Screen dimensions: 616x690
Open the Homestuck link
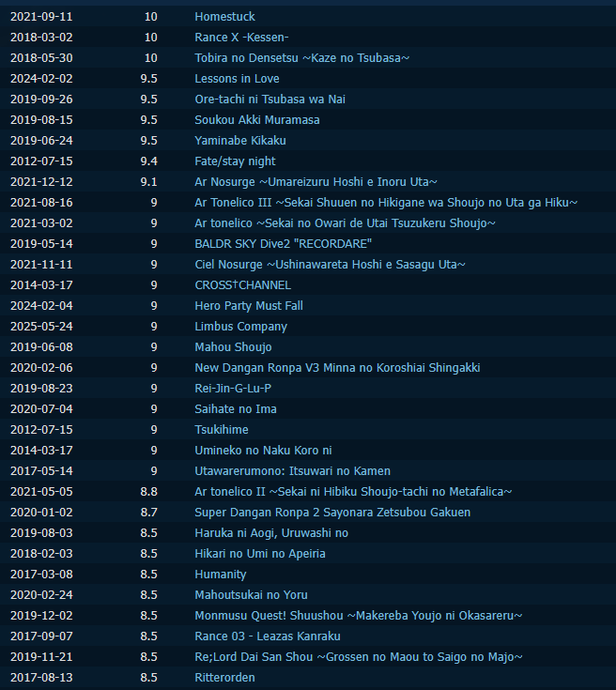click(x=224, y=17)
